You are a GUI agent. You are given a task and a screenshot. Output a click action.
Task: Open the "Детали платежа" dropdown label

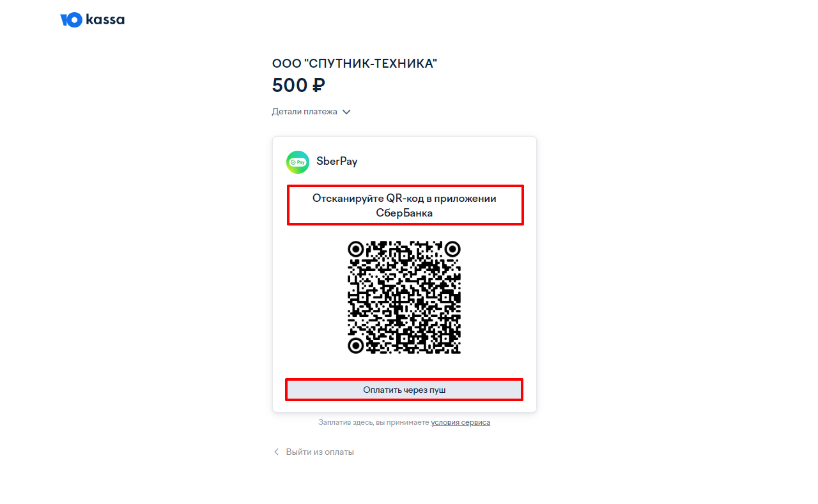point(304,112)
